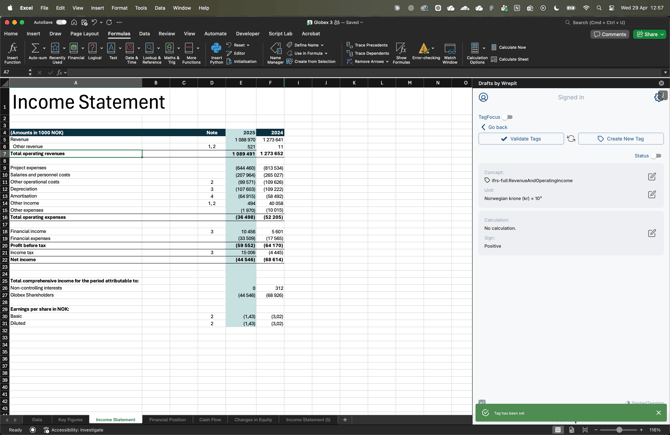The height and width of the screenshot is (435, 670).
Task: Toggle Show Formulas view
Action: pos(401,53)
